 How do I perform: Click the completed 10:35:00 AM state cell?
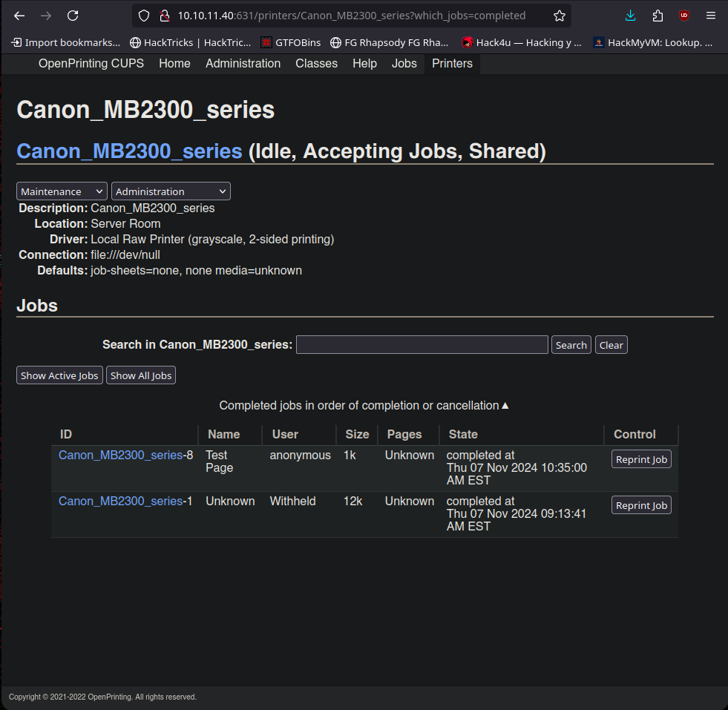(517, 467)
